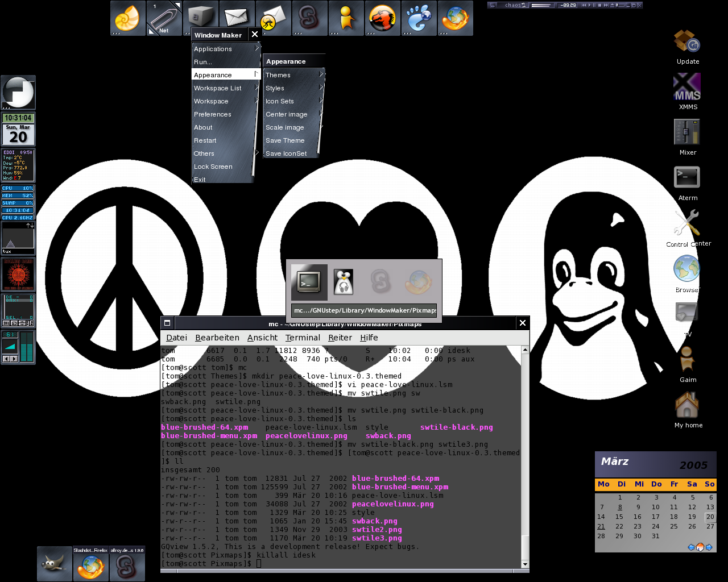Image resolution: width=728 pixels, height=582 pixels.
Task: Open the My home folder icon
Action: (688, 406)
